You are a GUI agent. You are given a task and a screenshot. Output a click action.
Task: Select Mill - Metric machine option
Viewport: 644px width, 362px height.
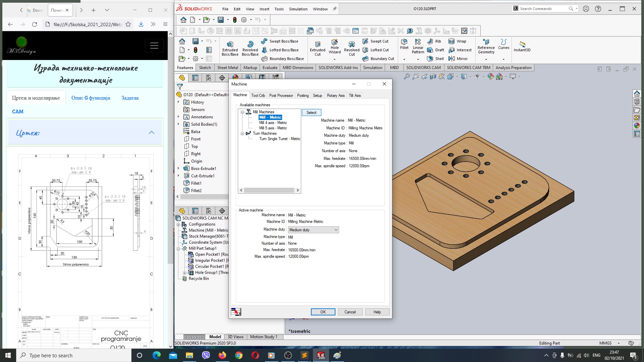269,117
